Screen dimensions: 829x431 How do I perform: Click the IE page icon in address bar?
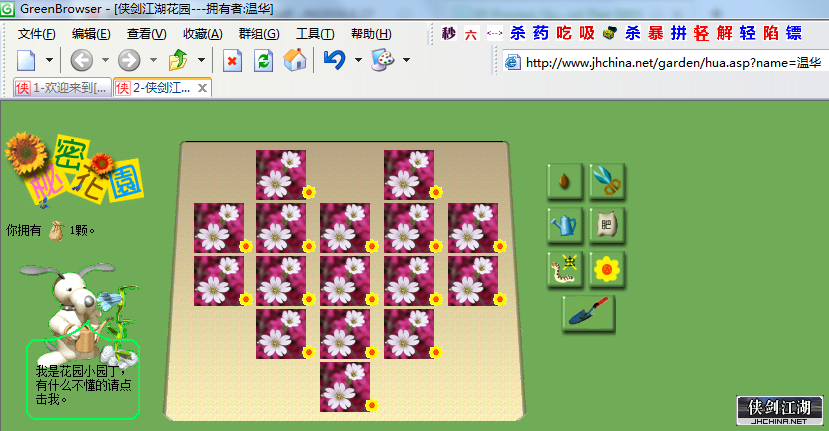pos(512,63)
